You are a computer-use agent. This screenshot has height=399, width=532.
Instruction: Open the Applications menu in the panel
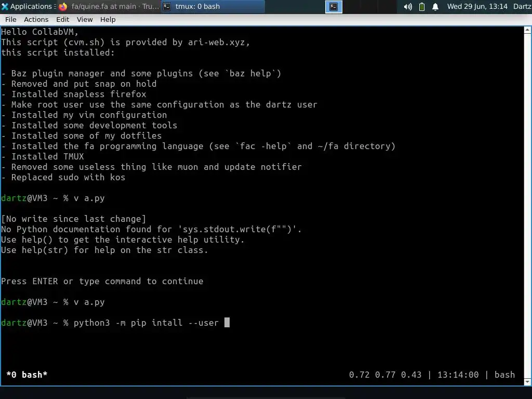coord(29,6)
